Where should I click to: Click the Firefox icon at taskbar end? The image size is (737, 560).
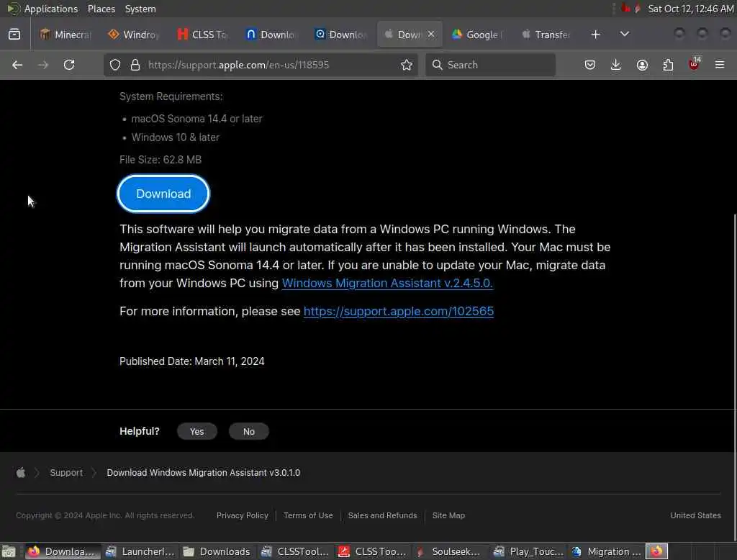point(656,551)
